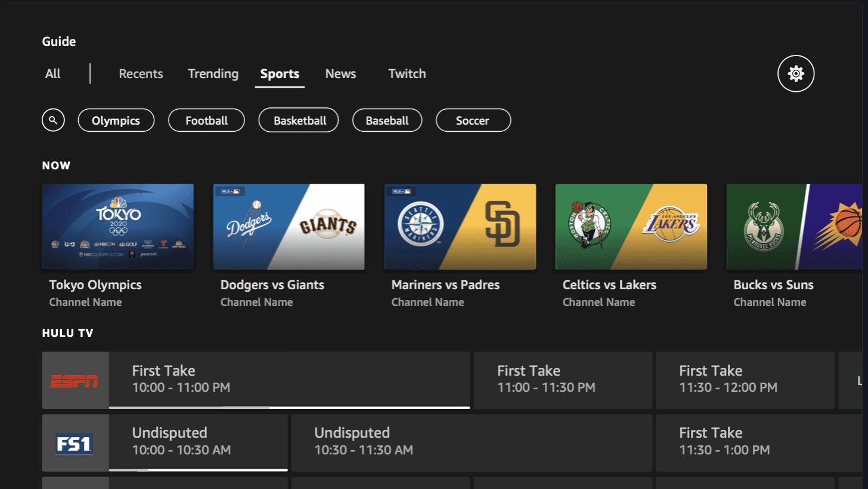Filter by Basketball
The image size is (868, 489).
point(299,120)
